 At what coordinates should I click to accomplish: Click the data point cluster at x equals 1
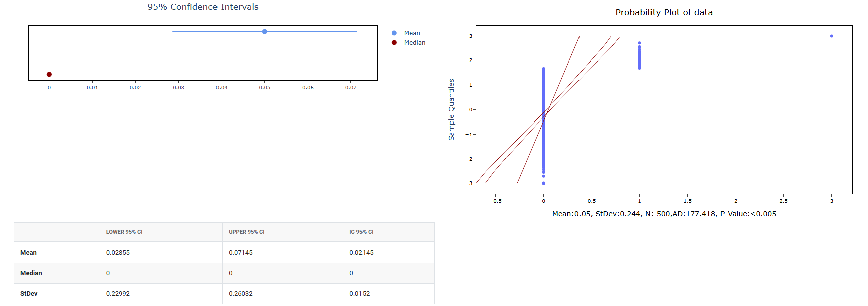coord(639,56)
